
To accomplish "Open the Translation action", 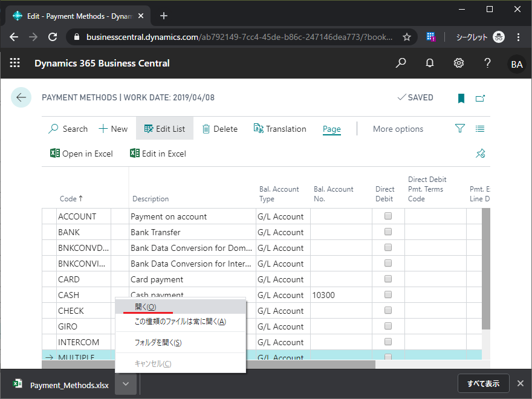I will click(280, 129).
